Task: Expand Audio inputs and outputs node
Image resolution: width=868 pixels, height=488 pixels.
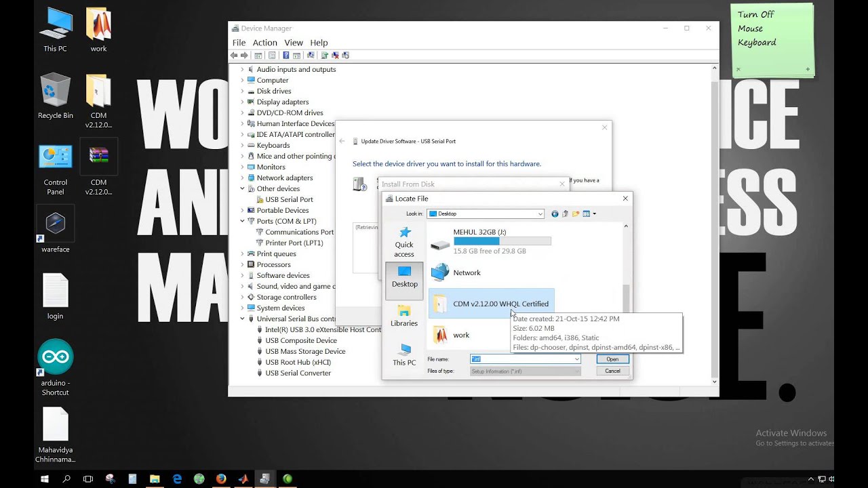Action: click(x=242, y=69)
